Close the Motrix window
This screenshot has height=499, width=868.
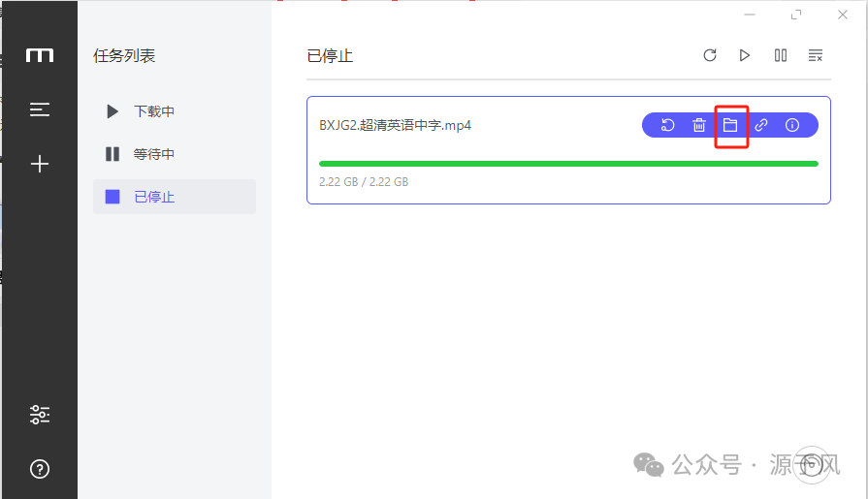[x=843, y=15]
